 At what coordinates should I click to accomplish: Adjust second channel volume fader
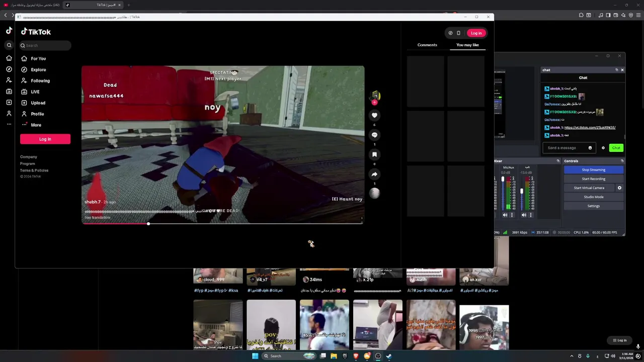tap(522, 191)
